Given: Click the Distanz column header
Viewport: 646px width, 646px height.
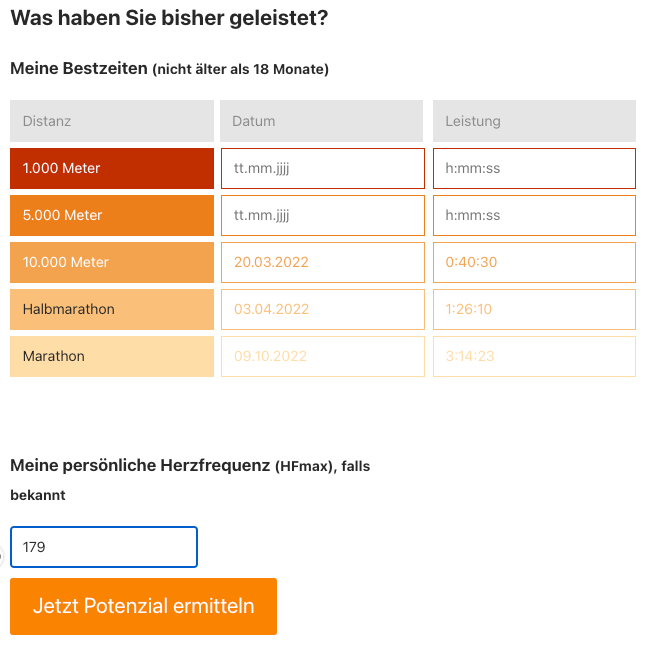Looking at the screenshot, I should 112,121.
